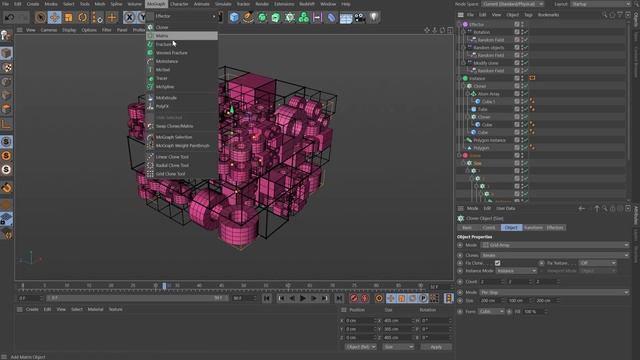The width and height of the screenshot is (640, 360).
Task: Open the Instance Mode dropdown
Action: (516, 271)
